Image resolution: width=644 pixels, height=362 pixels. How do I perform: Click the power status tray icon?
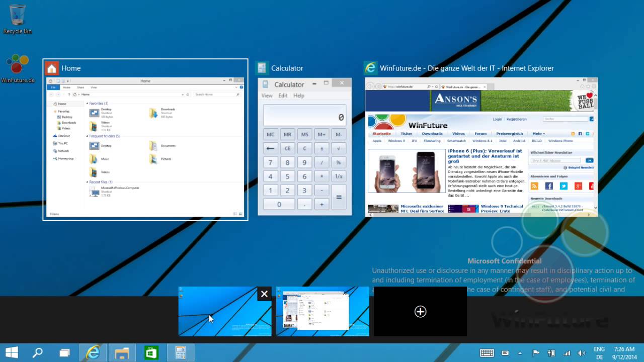pos(551,353)
